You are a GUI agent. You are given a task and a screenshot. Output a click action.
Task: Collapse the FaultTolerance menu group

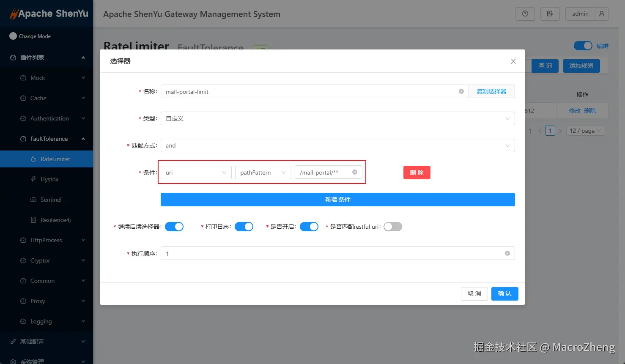tap(47, 139)
